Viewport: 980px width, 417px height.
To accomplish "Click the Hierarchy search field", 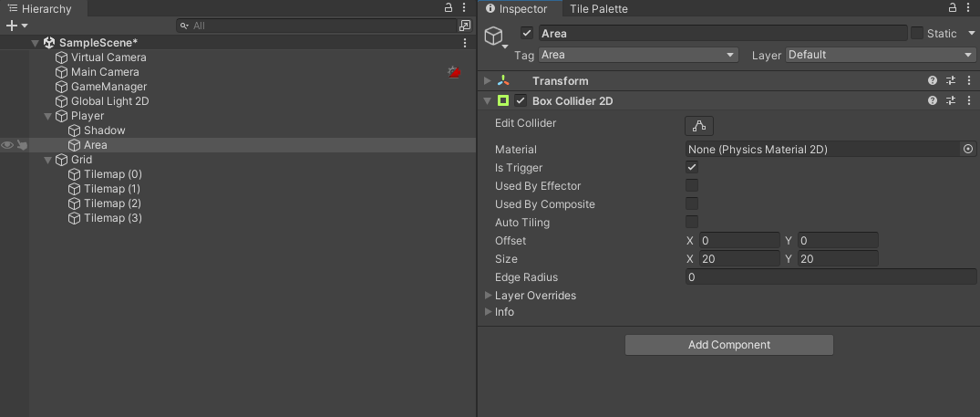I will pos(317,26).
